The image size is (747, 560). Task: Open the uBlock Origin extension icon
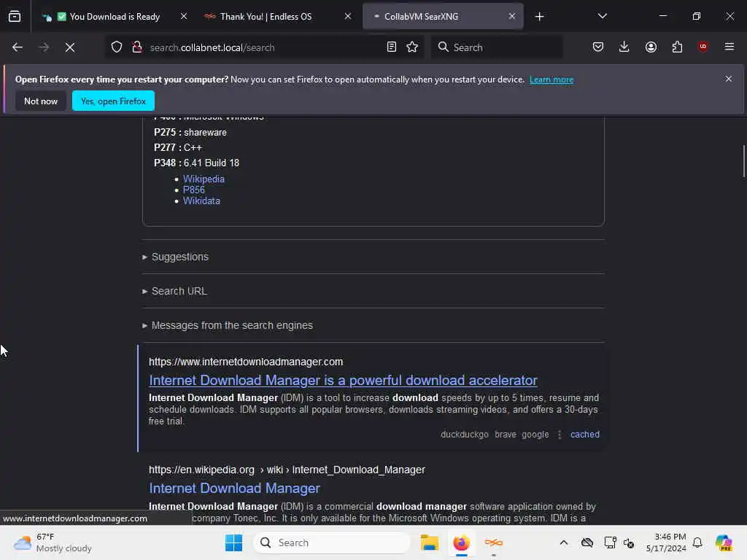[703, 47]
